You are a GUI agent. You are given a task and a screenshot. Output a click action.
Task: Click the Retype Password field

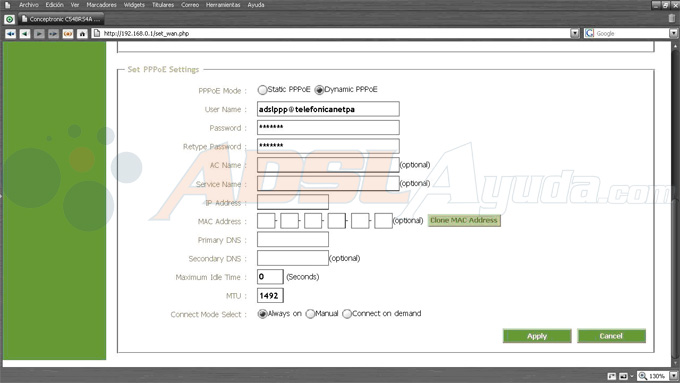[x=328, y=146]
